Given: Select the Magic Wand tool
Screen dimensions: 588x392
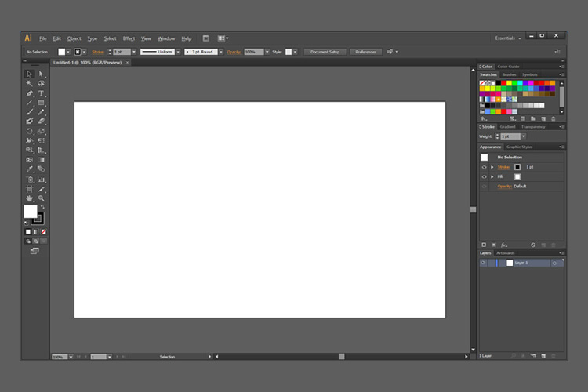Looking at the screenshot, I should click(x=29, y=84).
